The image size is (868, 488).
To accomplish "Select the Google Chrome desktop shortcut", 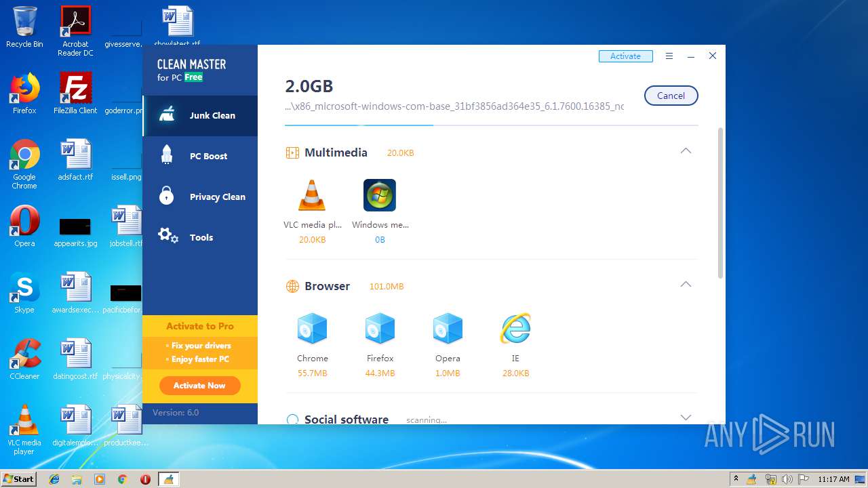I will click(x=24, y=164).
